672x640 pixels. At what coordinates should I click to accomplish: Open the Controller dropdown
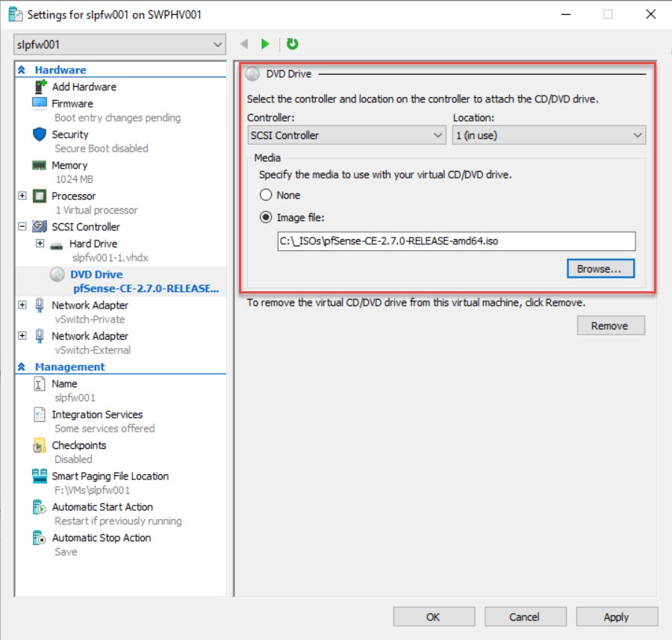pyautogui.click(x=346, y=135)
